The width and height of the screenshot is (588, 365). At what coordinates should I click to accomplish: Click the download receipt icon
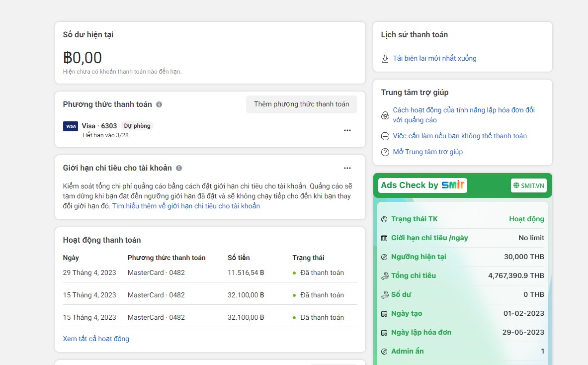385,59
